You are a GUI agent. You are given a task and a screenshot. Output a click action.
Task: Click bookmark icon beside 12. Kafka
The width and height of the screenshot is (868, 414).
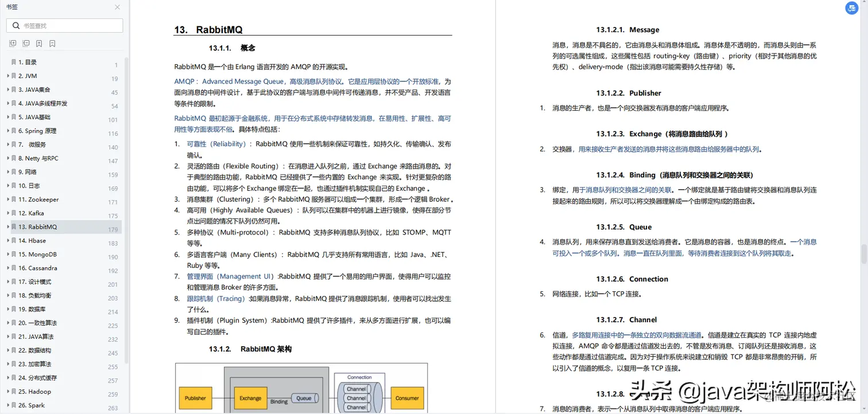click(14, 213)
